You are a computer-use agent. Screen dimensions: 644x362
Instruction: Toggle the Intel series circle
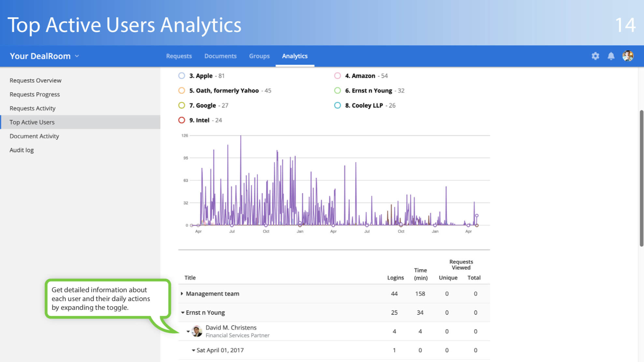182,120
